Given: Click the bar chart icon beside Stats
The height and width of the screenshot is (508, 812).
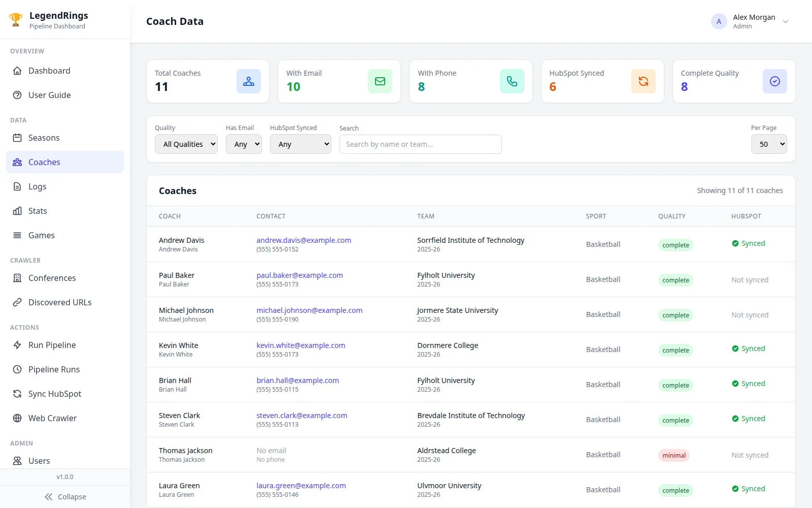Looking at the screenshot, I should [x=17, y=211].
